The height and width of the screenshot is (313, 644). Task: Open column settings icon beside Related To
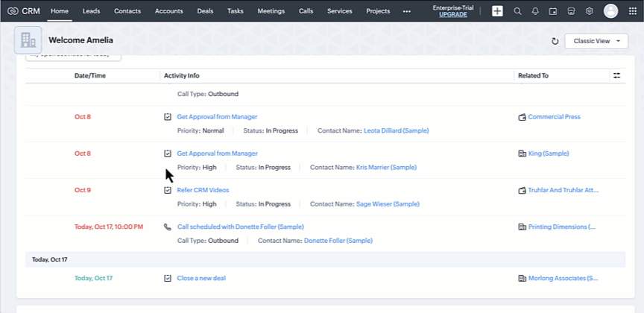[616, 75]
